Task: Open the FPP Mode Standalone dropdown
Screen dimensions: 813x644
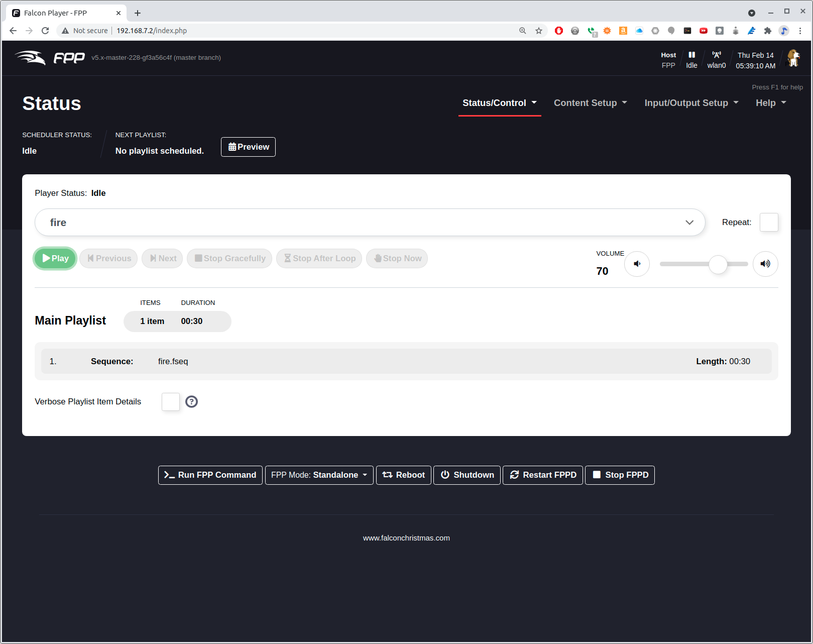Action: pyautogui.click(x=319, y=475)
